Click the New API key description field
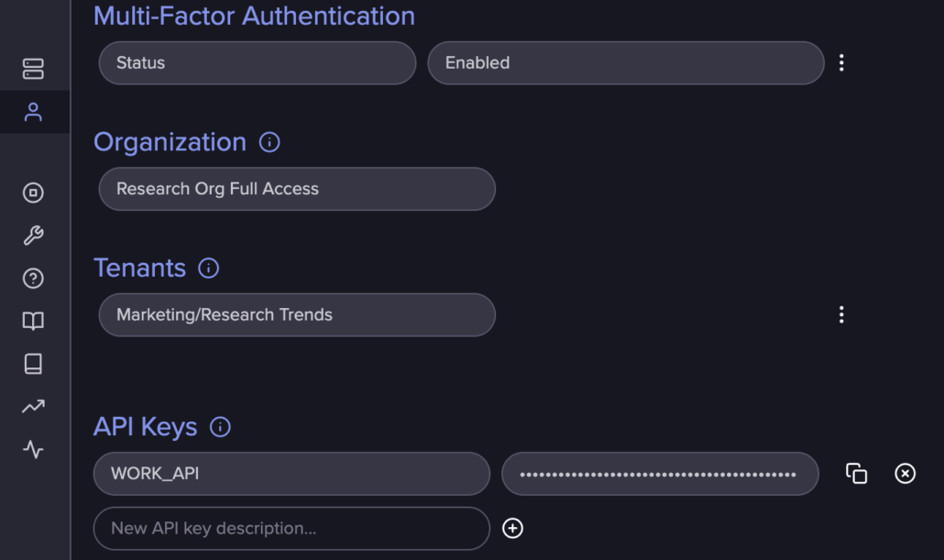Viewport: 944px width, 560px height. click(x=291, y=529)
